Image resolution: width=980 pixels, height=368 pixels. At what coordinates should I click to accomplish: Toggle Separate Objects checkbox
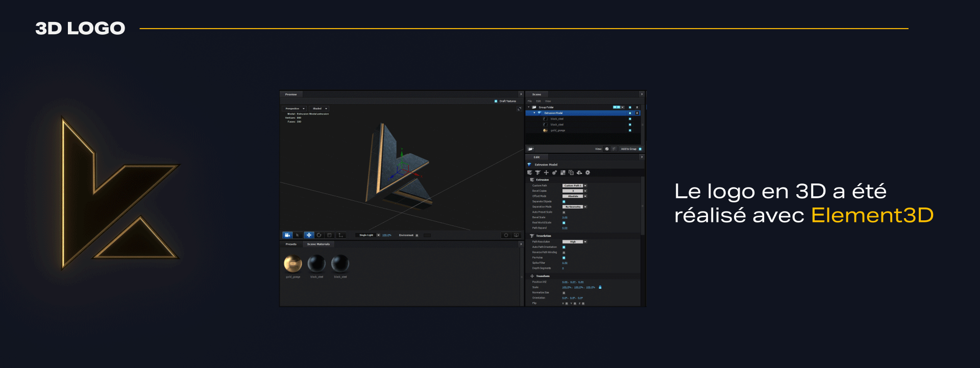tap(563, 201)
